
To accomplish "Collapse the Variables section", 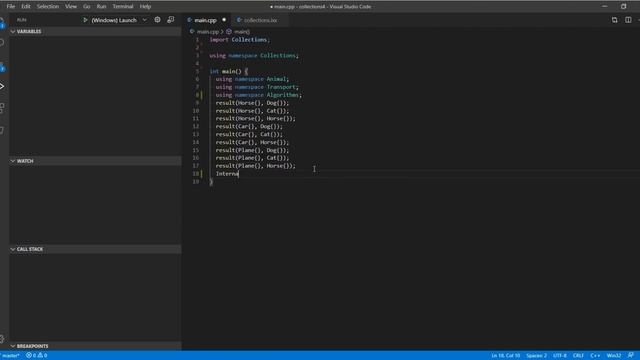I will click(96, 31).
